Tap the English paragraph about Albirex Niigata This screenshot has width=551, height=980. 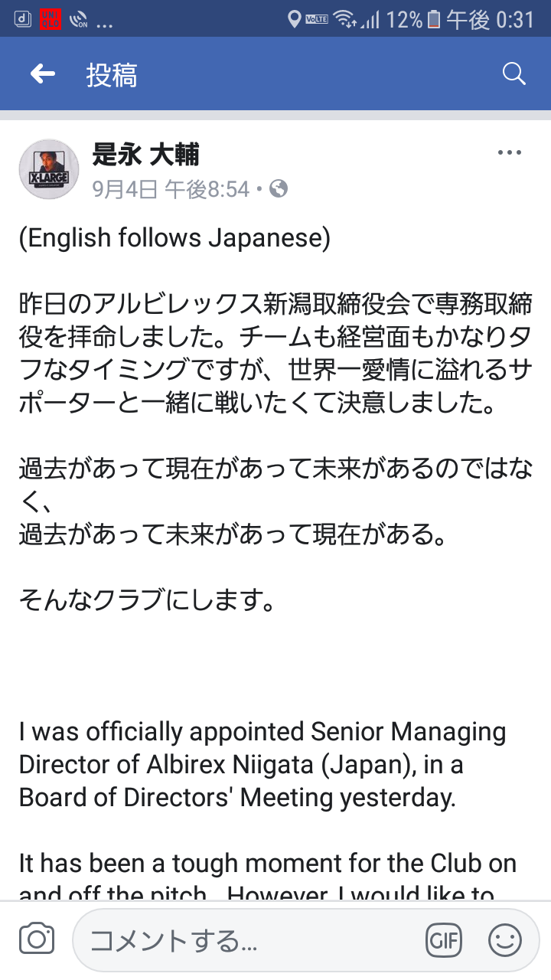262,765
